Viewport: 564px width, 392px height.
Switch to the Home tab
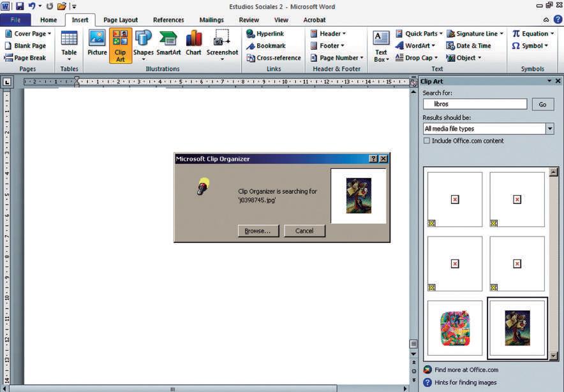[48, 20]
